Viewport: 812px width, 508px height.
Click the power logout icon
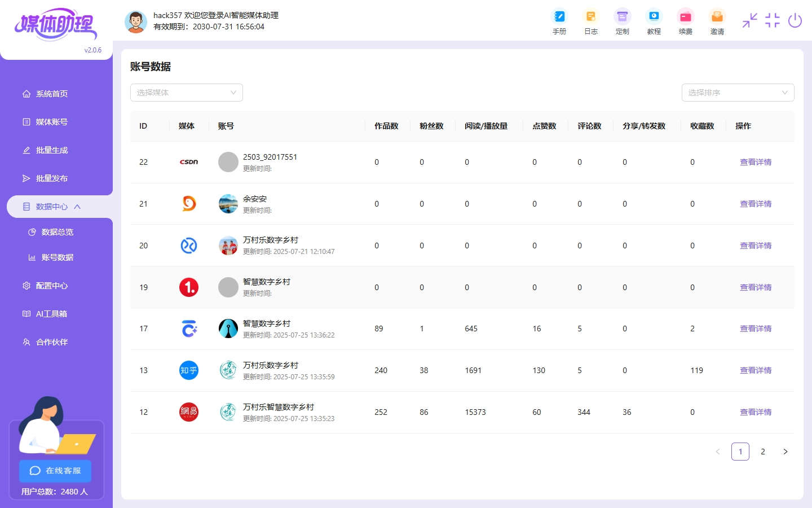795,21
